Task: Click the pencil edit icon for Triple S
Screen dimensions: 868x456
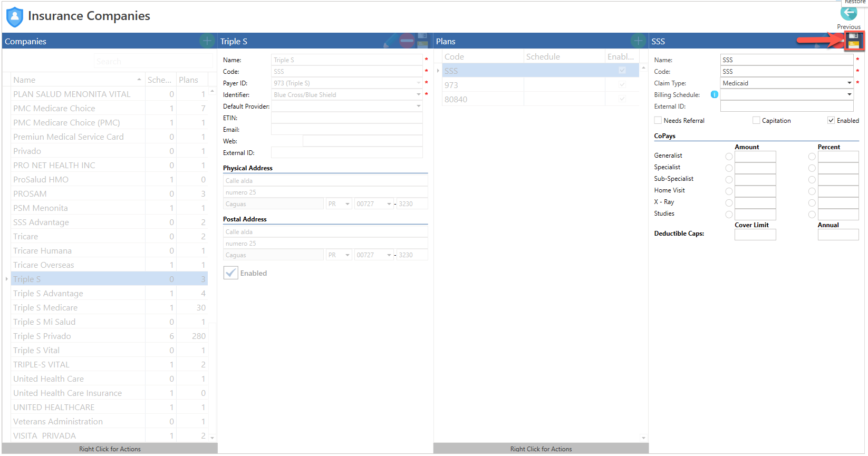Action: [390, 41]
